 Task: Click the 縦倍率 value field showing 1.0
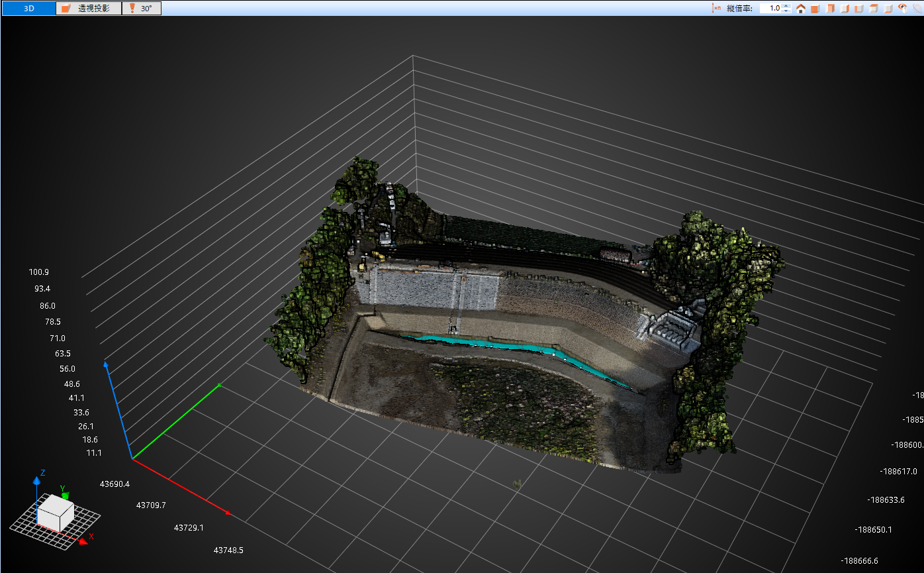(x=770, y=9)
